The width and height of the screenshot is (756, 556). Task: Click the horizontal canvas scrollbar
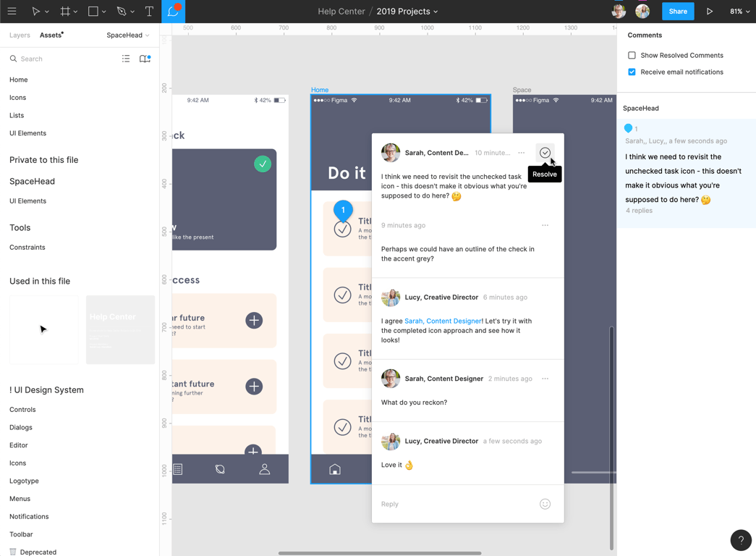(x=380, y=553)
